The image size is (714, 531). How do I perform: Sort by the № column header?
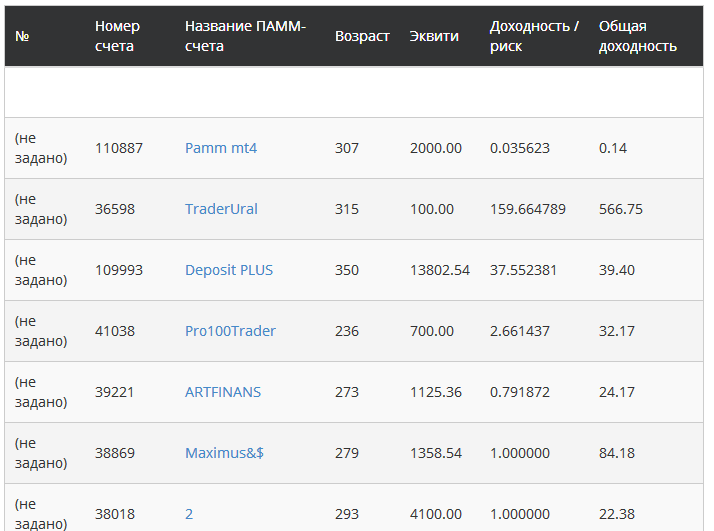click(x=22, y=36)
